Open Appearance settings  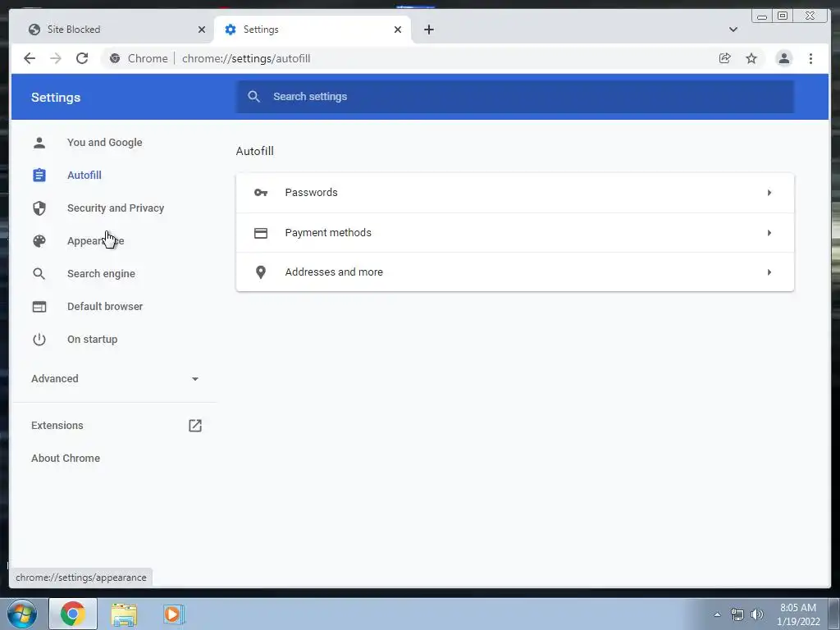pos(95,241)
